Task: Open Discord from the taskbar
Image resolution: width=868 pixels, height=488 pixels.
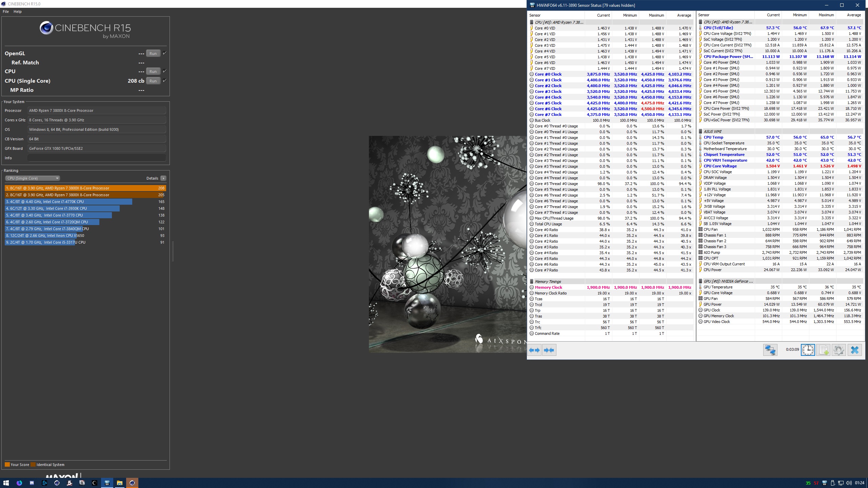Action: [32, 483]
